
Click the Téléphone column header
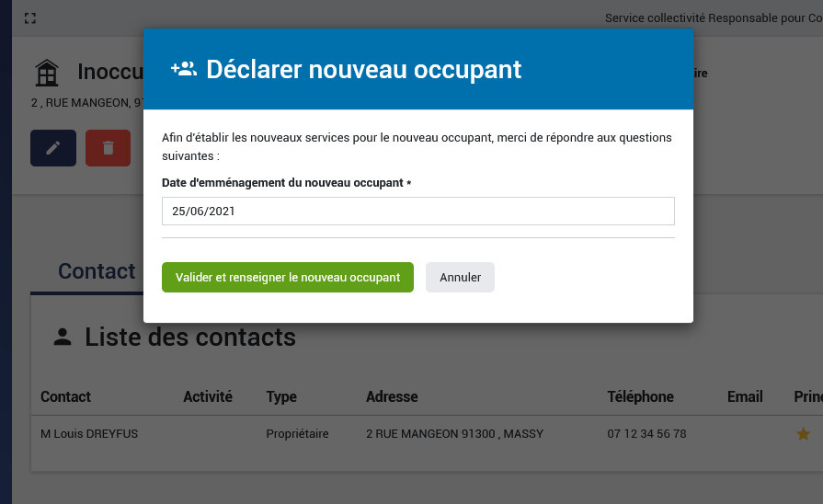point(640,397)
